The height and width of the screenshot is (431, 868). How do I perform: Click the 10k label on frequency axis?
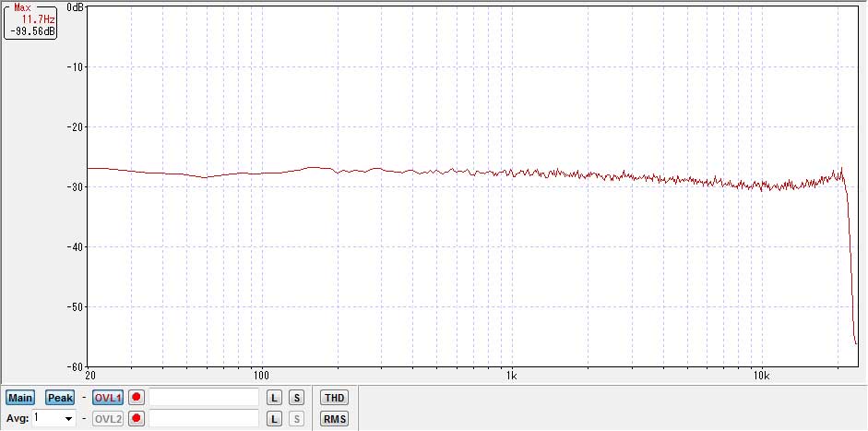click(x=761, y=377)
